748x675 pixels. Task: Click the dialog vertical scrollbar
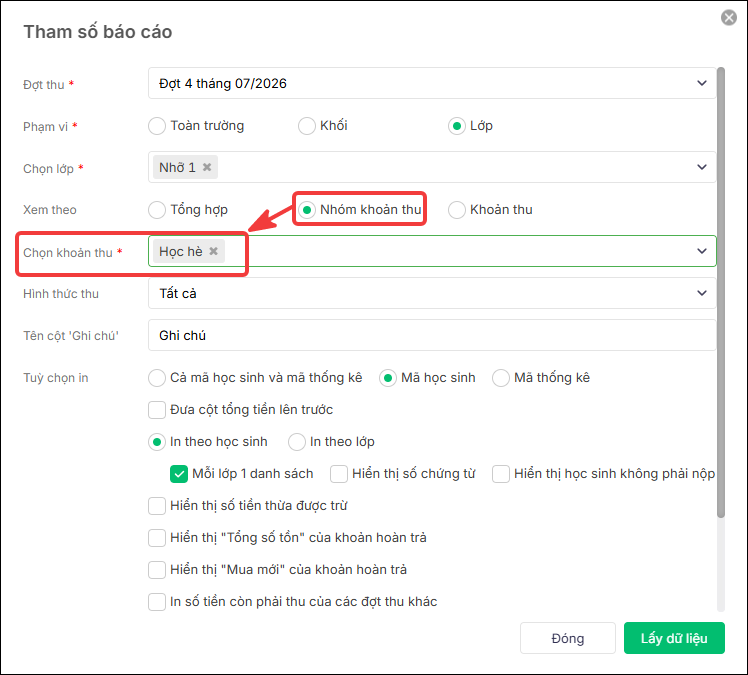point(721,292)
